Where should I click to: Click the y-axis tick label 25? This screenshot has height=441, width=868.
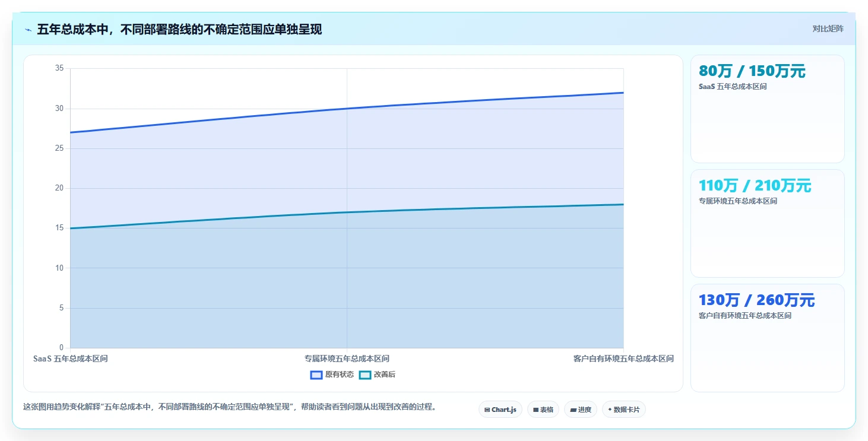(x=59, y=148)
